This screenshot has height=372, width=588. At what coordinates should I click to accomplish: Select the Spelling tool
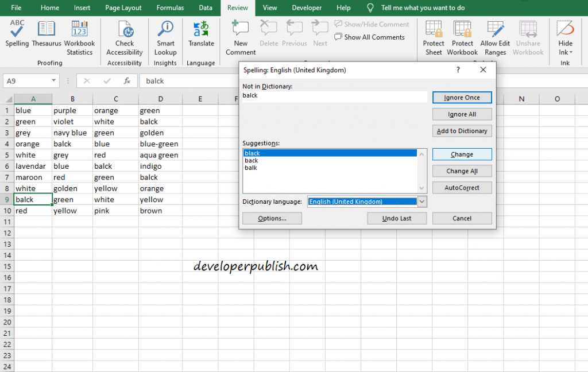point(17,34)
